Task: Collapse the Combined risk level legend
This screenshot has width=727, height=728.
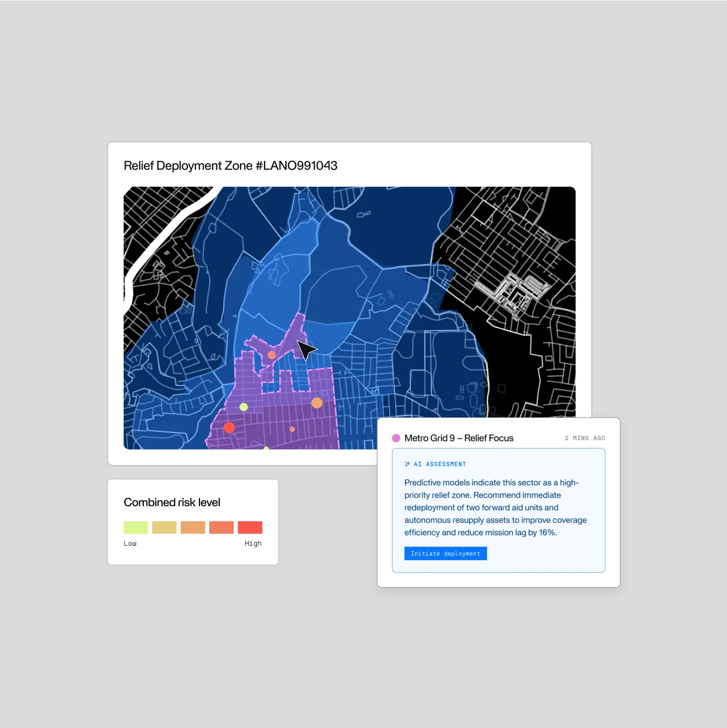Action: pyautogui.click(x=171, y=502)
